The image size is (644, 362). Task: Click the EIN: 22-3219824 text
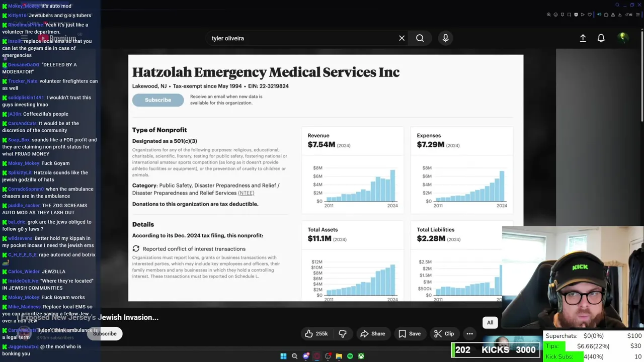268,86
